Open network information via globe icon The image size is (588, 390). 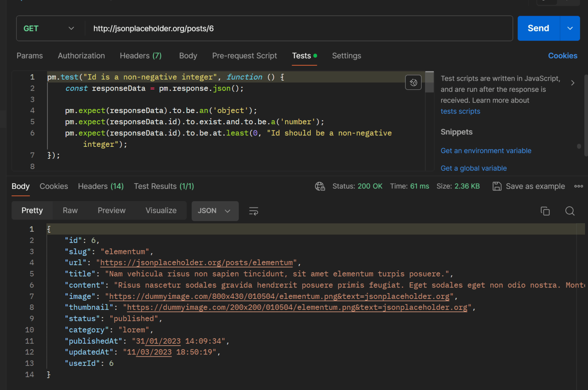[320, 186]
